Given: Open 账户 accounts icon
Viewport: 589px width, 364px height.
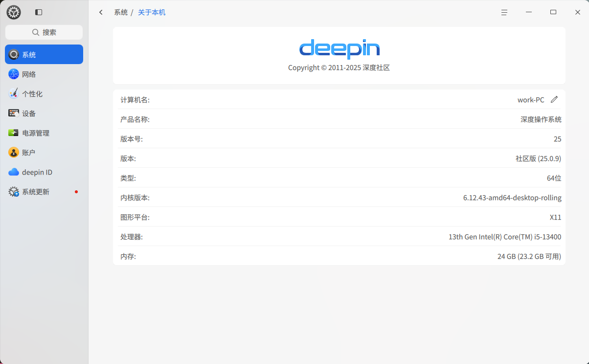Looking at the screenshot, I should (x=14, y=153).
